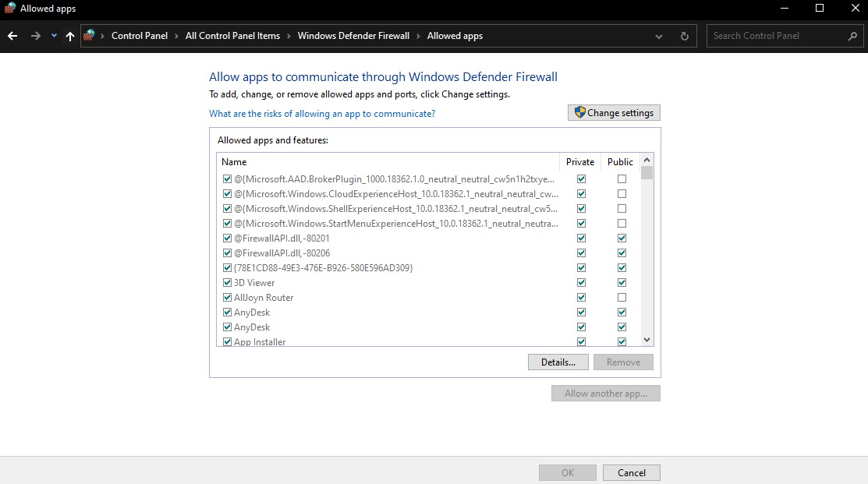The height and width of the screenshot is (484, 868).
Task: Toggle 3D Viewer name checkbox
Action: click(x=227, y=283)
